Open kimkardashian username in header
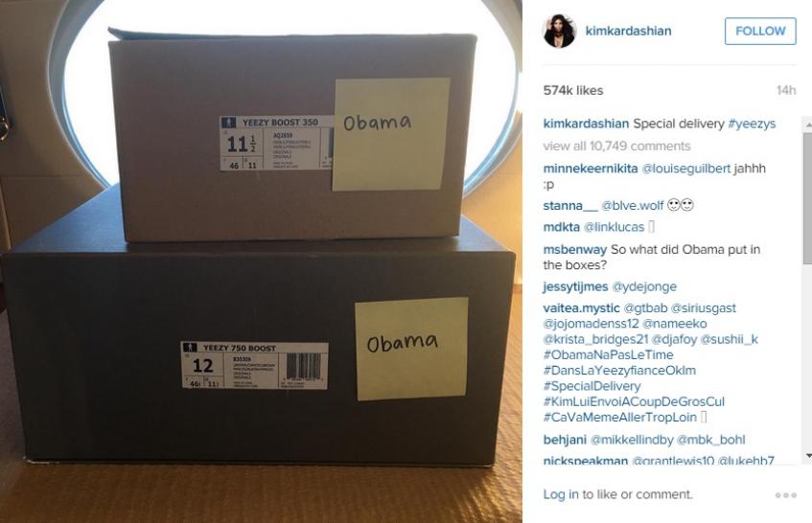The image size is (812, 523). point(628,31)
